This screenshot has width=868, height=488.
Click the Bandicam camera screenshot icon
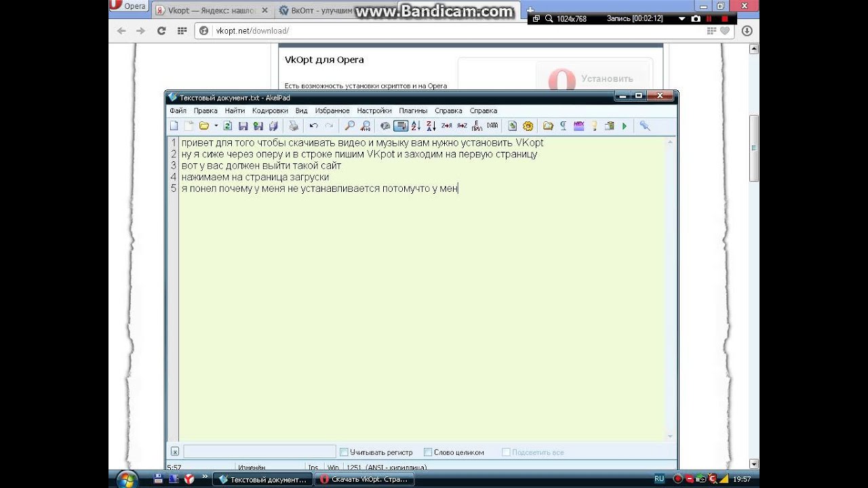695,19
